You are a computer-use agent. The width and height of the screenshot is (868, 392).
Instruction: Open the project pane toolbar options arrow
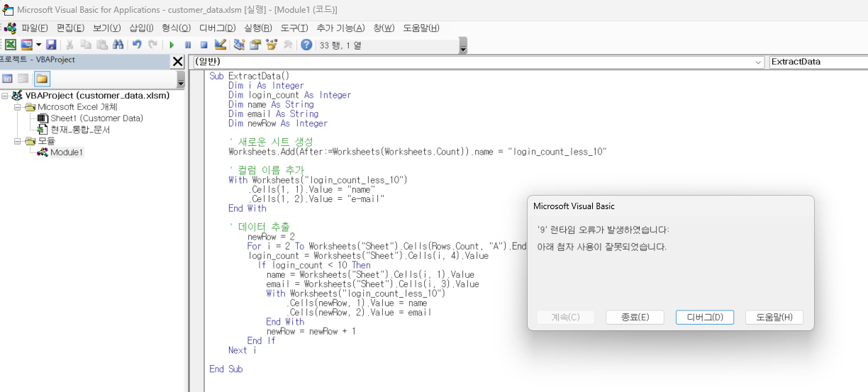(180, 79)
